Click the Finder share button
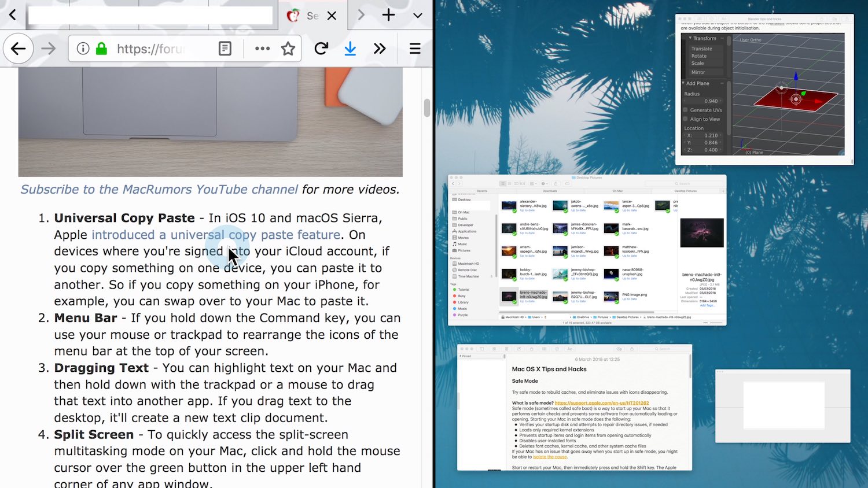Viewport: 868px width, 488px height. point(556,183)
